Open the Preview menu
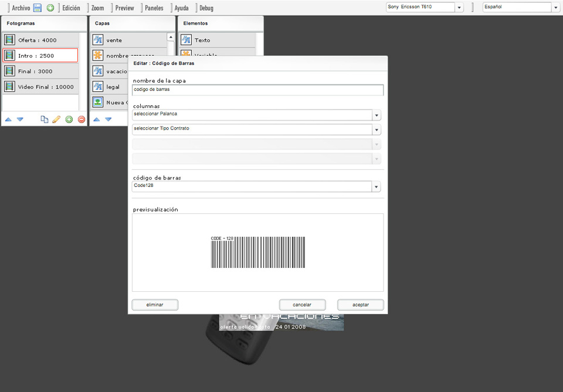Viewport: 563px width, 392px height. point(124,8)
